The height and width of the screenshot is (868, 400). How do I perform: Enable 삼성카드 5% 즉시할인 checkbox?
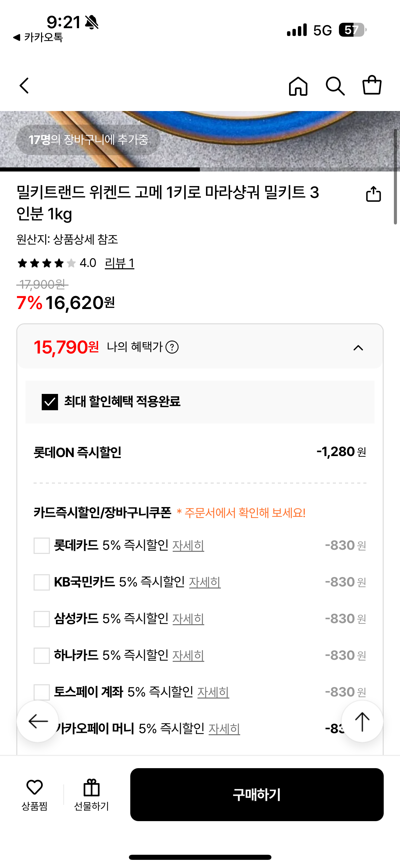(x=42, y=619)
